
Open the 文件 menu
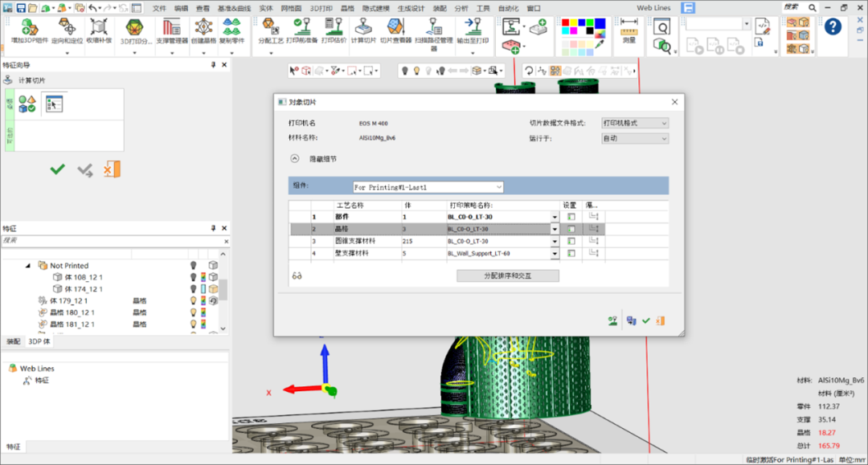pos(159,8)
